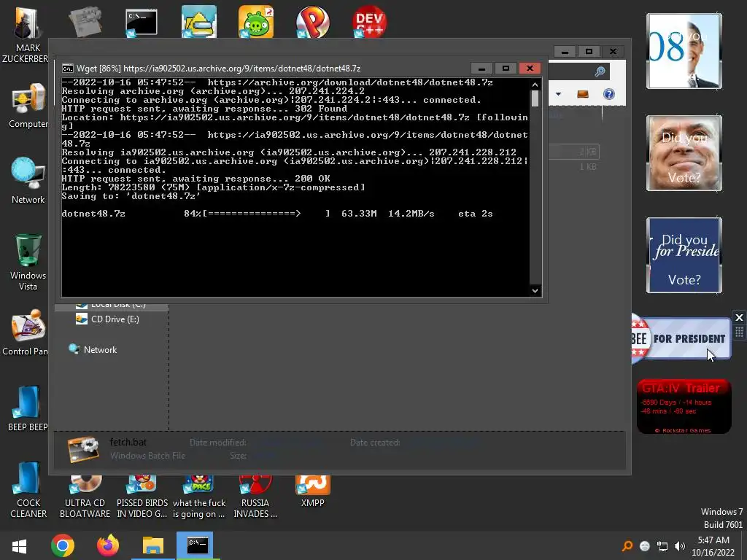Screen dimensions: 747x560
Task: Click the console vertical scrollbar thumb
Action: [x=535, y=98]
